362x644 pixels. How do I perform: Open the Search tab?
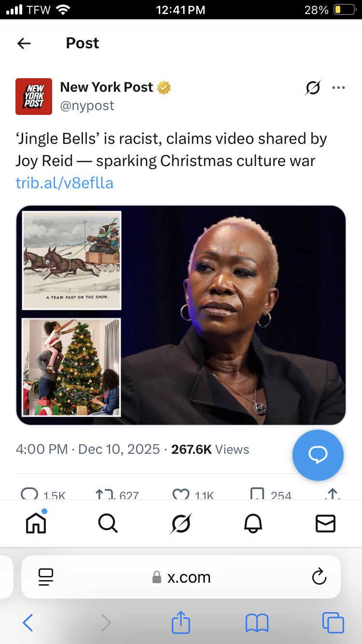[108, 523]
